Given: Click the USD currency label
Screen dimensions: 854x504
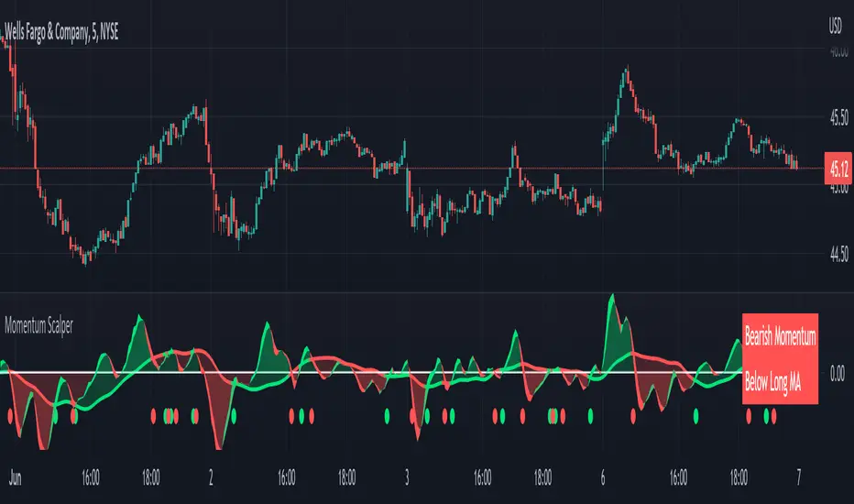Looking at the screenshot, I should pos(835,26).
